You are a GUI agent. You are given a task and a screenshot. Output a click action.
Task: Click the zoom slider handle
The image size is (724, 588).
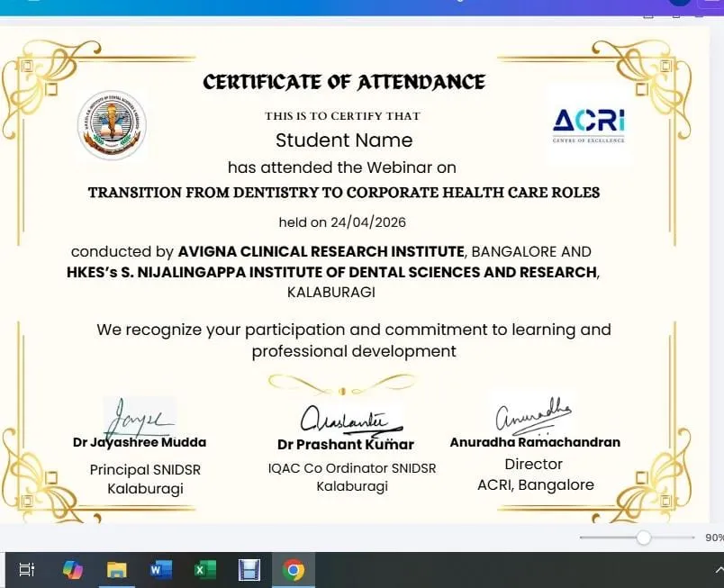(x=643, y=538)
